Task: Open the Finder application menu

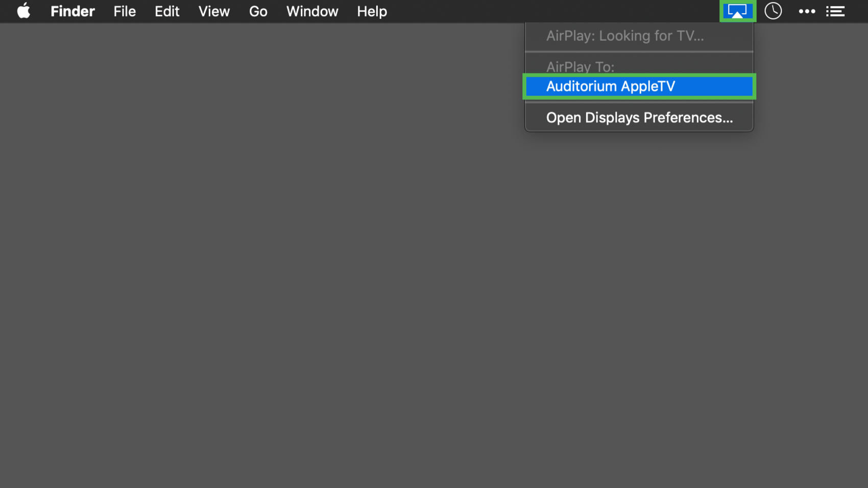Action: [73, 11]
